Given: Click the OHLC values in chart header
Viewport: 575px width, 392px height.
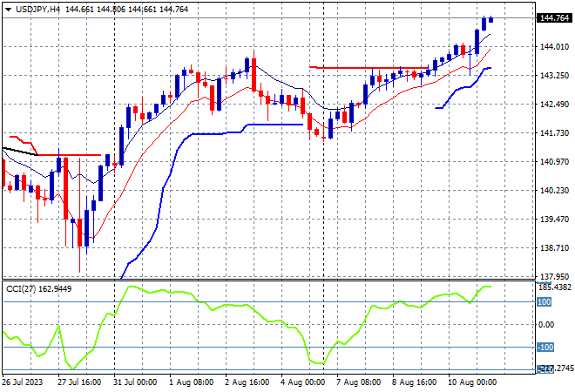Looking at the screenshot, I should coord(127,10).
